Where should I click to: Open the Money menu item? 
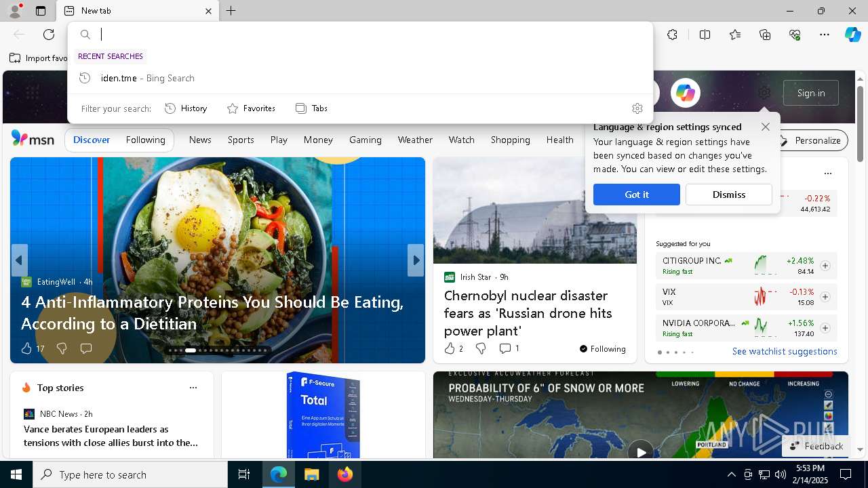318,140
